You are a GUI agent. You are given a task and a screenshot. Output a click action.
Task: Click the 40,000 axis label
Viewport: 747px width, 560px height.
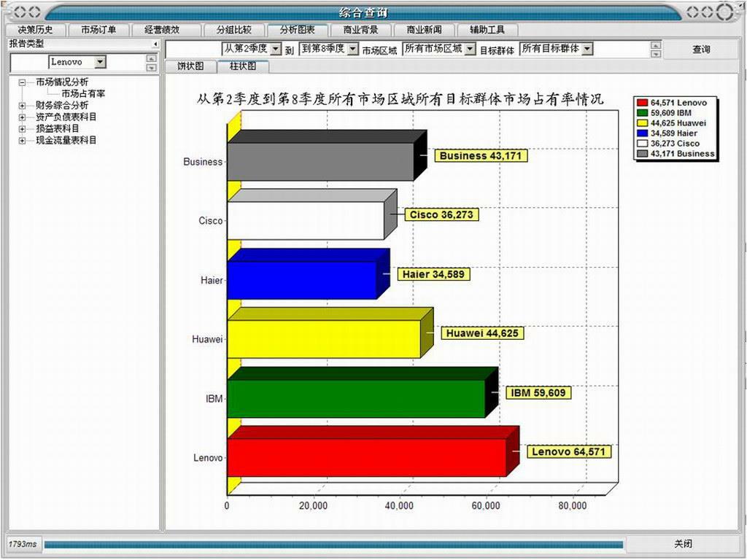tap(399, 506)
